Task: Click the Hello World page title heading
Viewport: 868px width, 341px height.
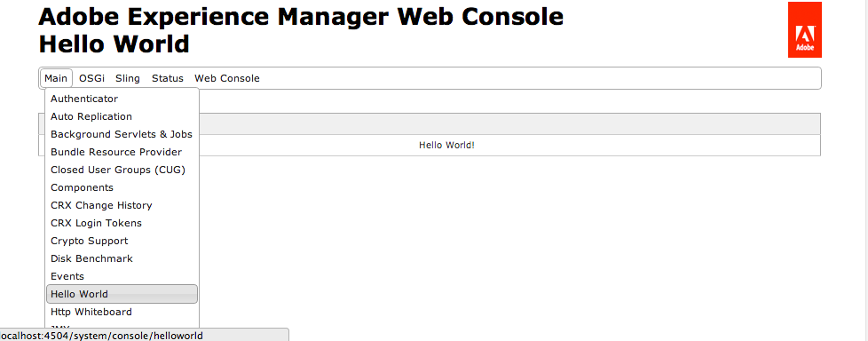Action: pos(114,44)
